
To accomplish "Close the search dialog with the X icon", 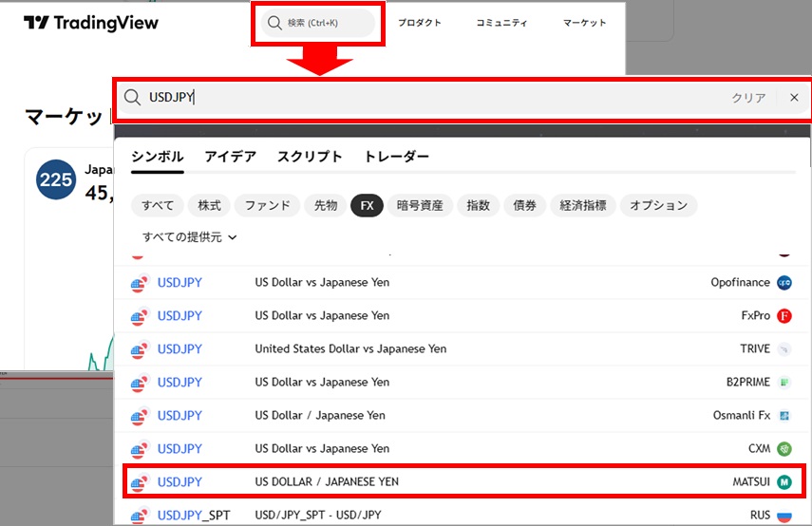I will pos(794,98).
